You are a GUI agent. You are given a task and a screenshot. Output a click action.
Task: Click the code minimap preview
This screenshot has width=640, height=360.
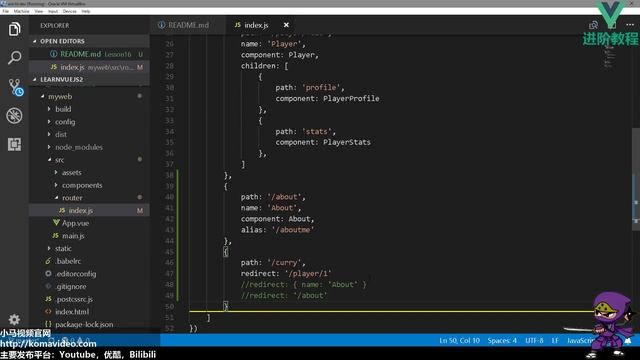609,57
